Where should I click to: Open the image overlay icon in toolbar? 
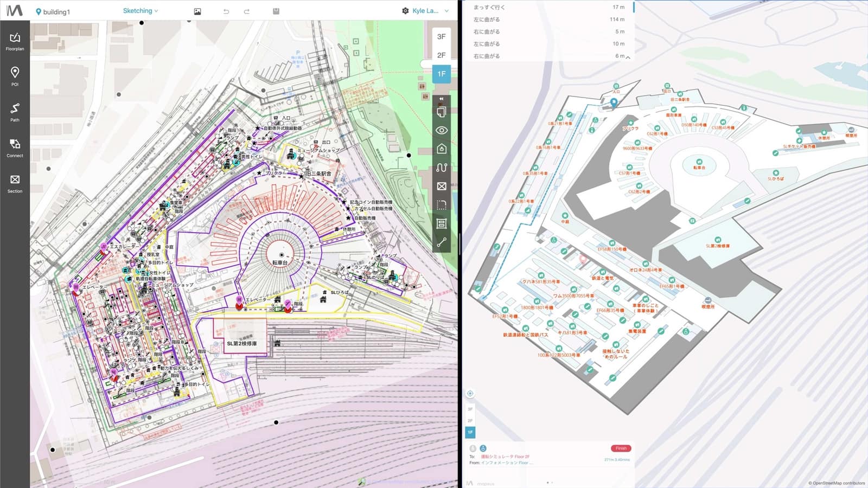pyautogui.click(x=197, y=11)
